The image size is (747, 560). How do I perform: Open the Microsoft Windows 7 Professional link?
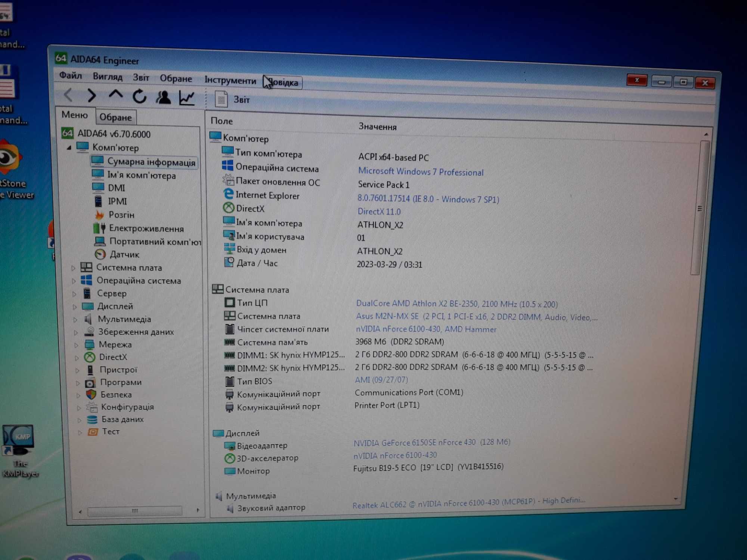(x=421, y=172)
